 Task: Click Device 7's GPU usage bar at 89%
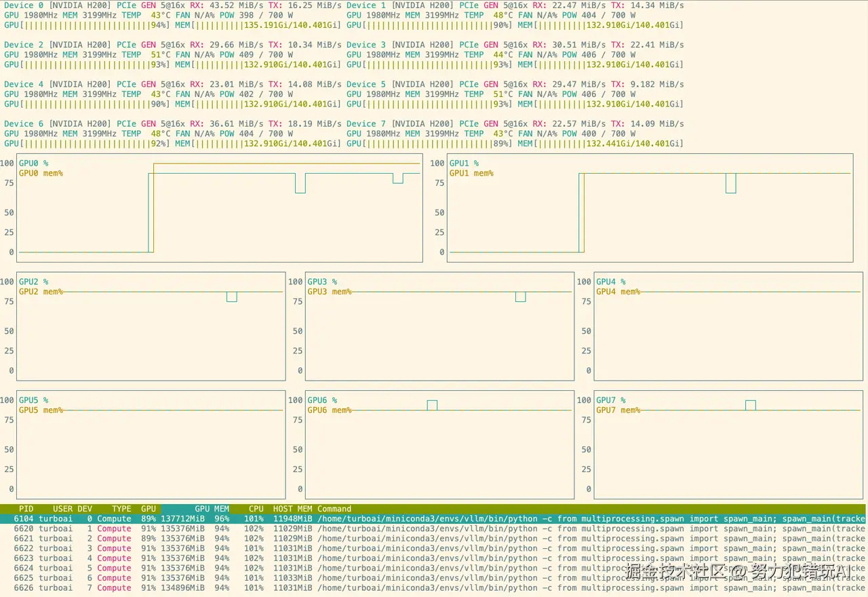tap(429, 143)
